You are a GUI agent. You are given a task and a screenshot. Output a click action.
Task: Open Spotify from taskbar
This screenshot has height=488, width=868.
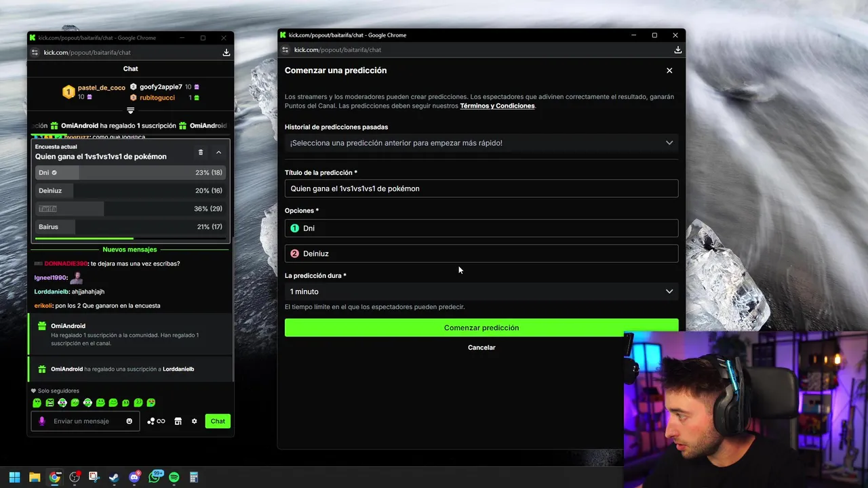click(x=174, y=477)
